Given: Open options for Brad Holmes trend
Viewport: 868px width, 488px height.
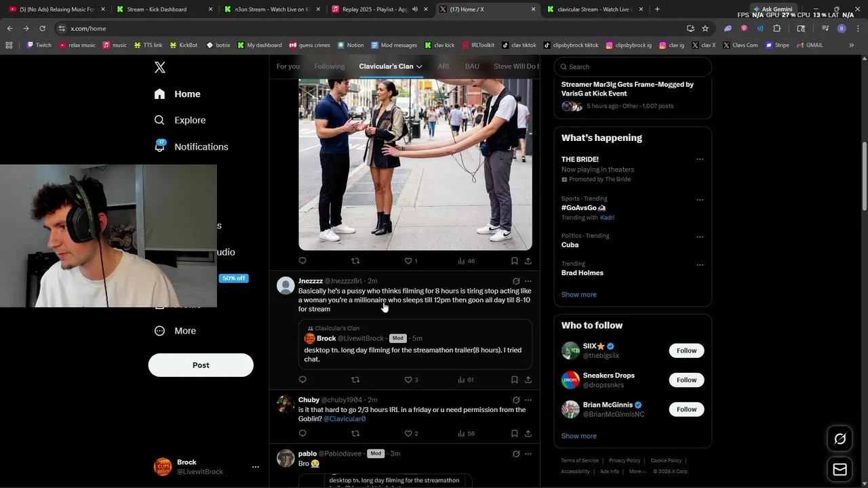Looking at the screenshot, I should [x=700, y=264].
